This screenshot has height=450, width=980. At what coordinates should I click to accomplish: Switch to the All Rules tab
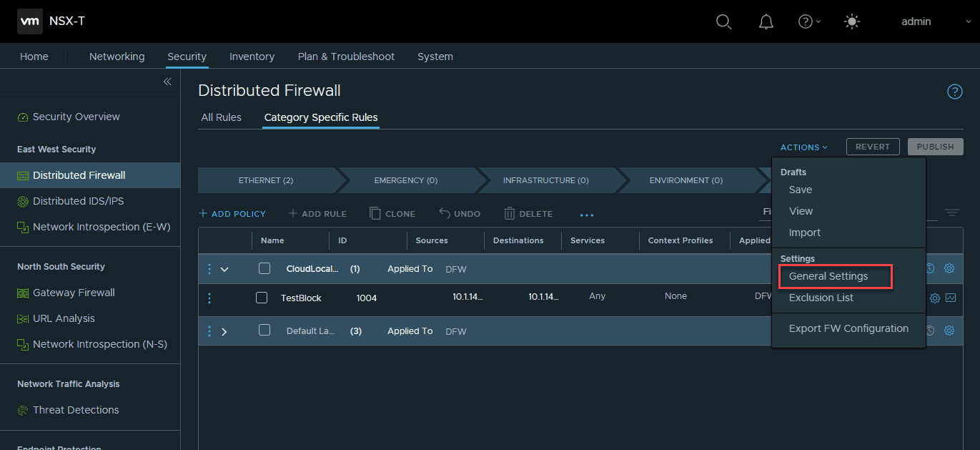click(x=222, y=117)
